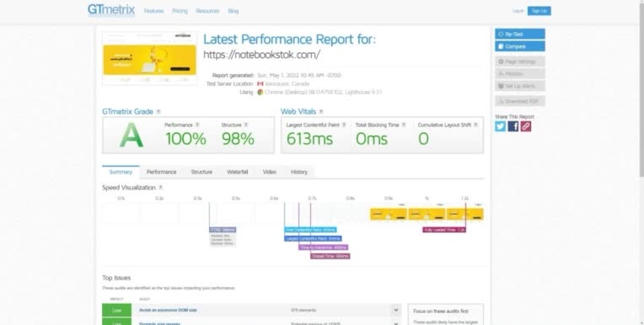
Task: Click the 98% Structure score
Action: pyautogui.click(x=238, y=139)
